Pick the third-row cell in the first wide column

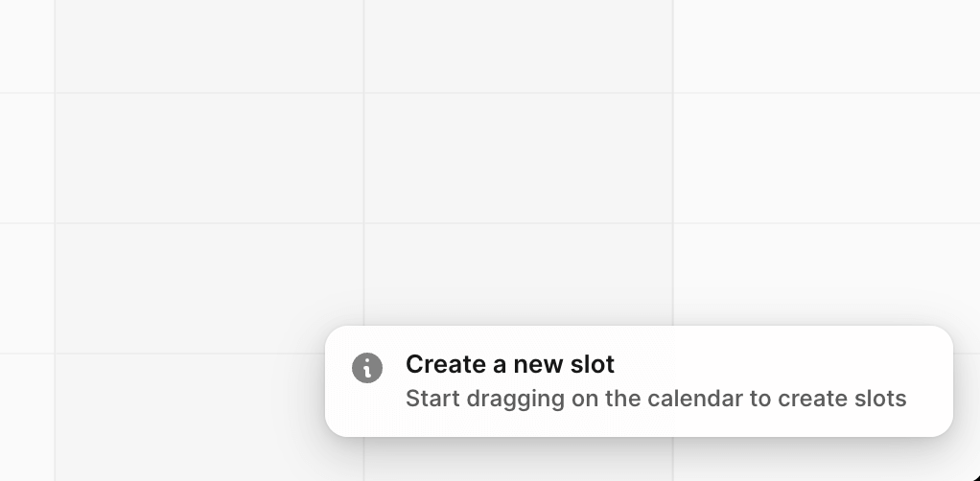(x=209, y=288)
